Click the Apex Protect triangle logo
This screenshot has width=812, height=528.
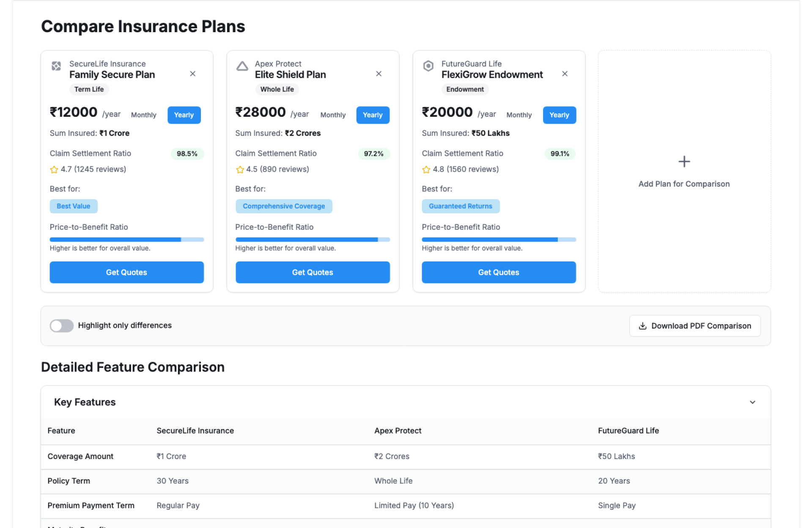click(242, 66)
